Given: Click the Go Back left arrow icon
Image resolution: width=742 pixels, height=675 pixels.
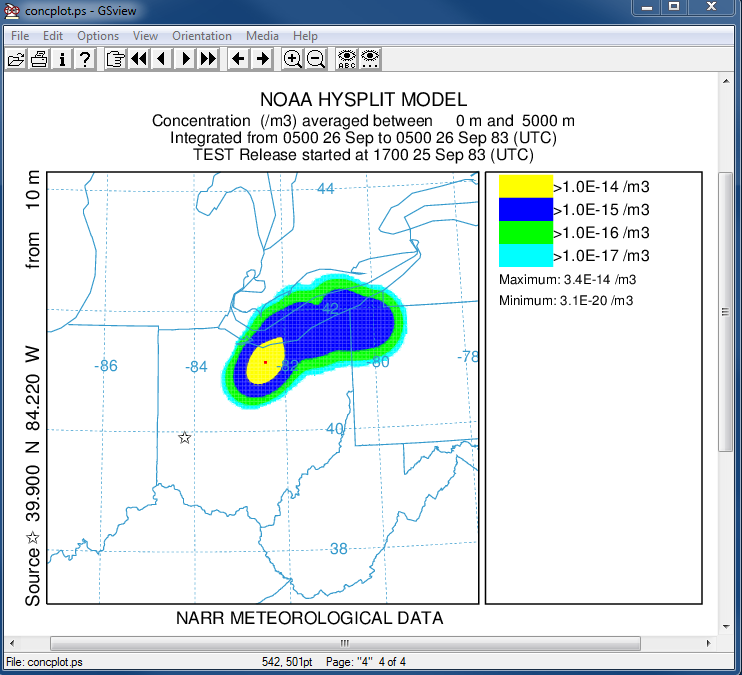Looking at the screenshot, I should (x=238, y=59).
